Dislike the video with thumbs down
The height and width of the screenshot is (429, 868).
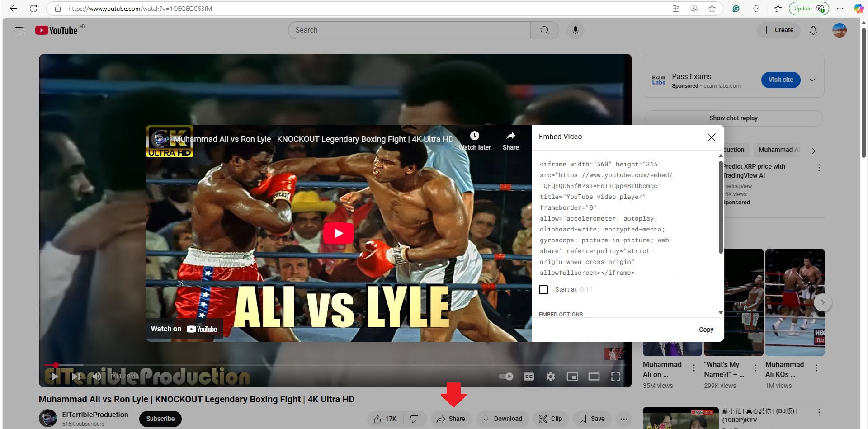coord(414,419)
